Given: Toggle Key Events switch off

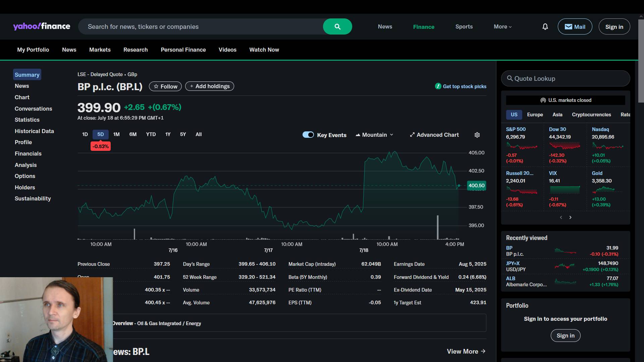Looking at the screenshot, I should click(308, 135).
